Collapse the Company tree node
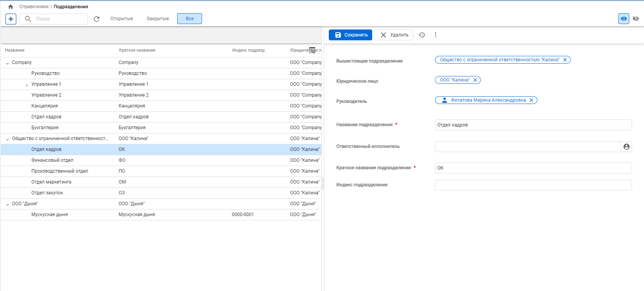Viewport: 644px width, 291px height. pos(7,63)
